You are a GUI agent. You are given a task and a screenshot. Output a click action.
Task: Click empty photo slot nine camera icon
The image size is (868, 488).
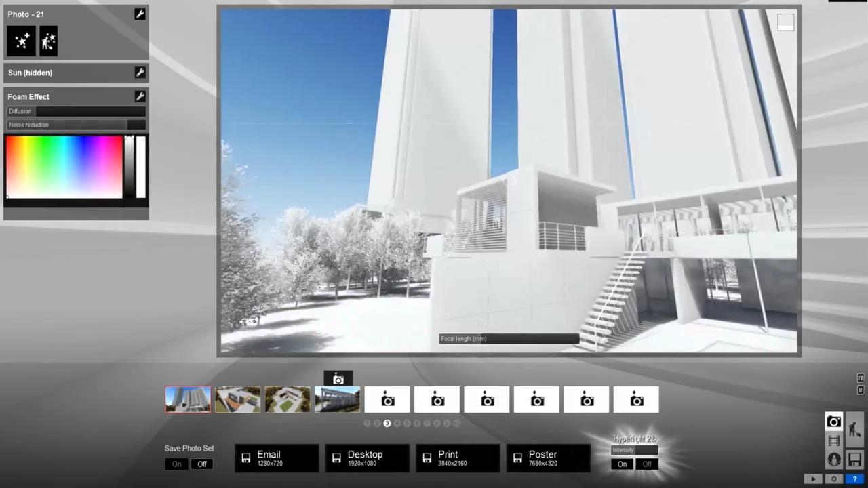(587, 399)
